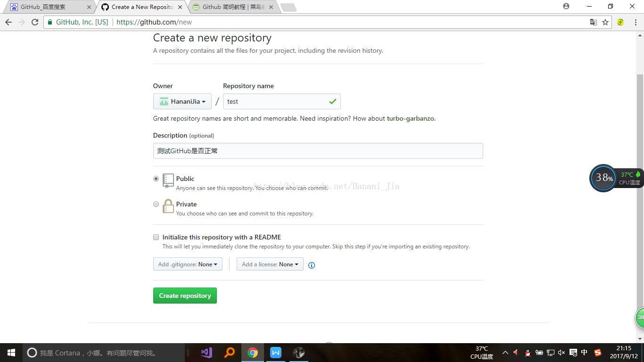
Task: Click the Description text field
Action: coord(318,151)
